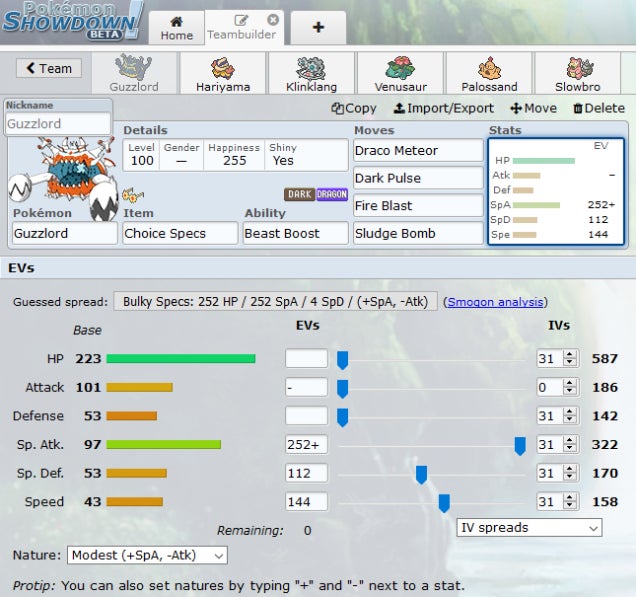This screenshot has width=636, height=597.
Task: Open the Home tab
Action: (177, 28)
